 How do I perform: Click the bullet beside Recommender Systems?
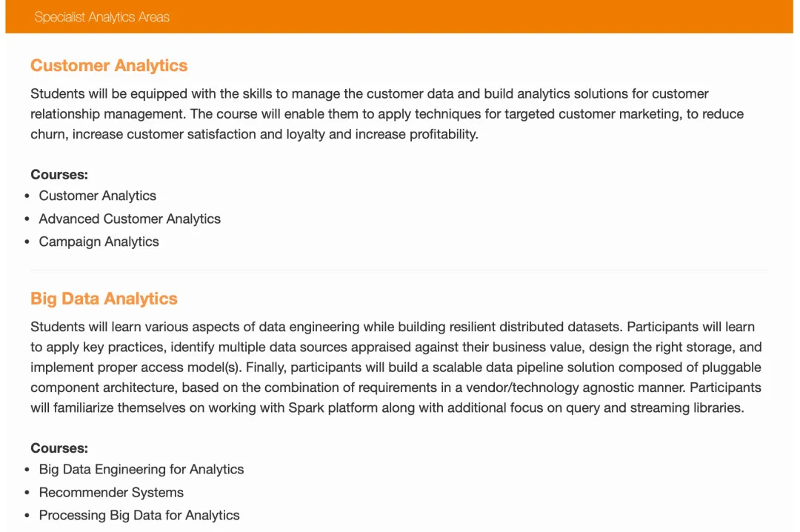[27, 493]
